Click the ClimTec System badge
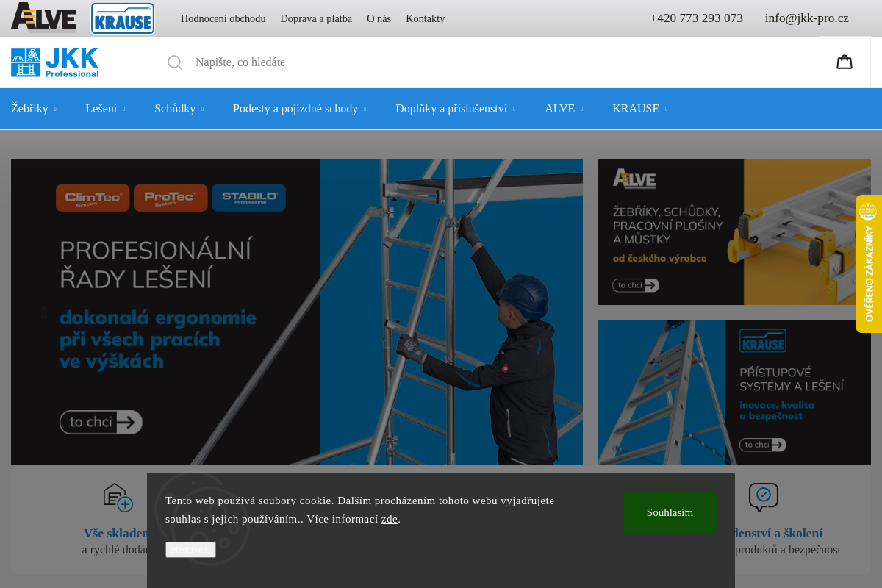Image resolution: width=882 pixels, height=588 pixels. [93, 198]
